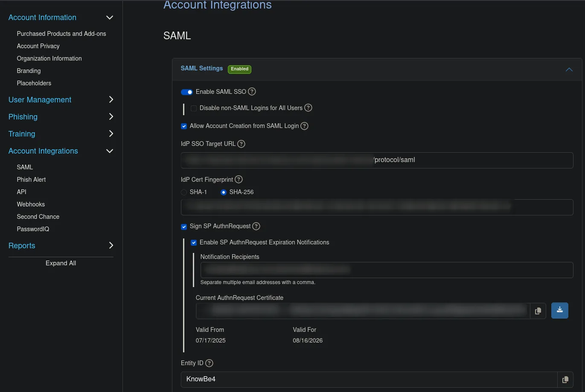Copy the Current AuthnRequest Certificate
The width and height of the screenshot is (585, 392).
coord(538,311)
